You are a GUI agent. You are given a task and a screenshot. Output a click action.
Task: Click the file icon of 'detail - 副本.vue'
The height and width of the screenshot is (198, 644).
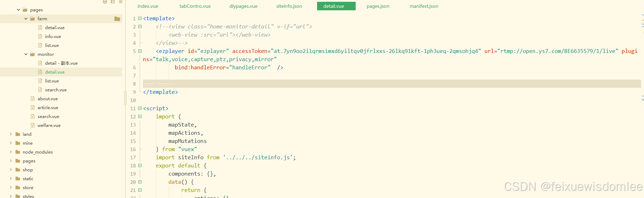tap(40, 63)
